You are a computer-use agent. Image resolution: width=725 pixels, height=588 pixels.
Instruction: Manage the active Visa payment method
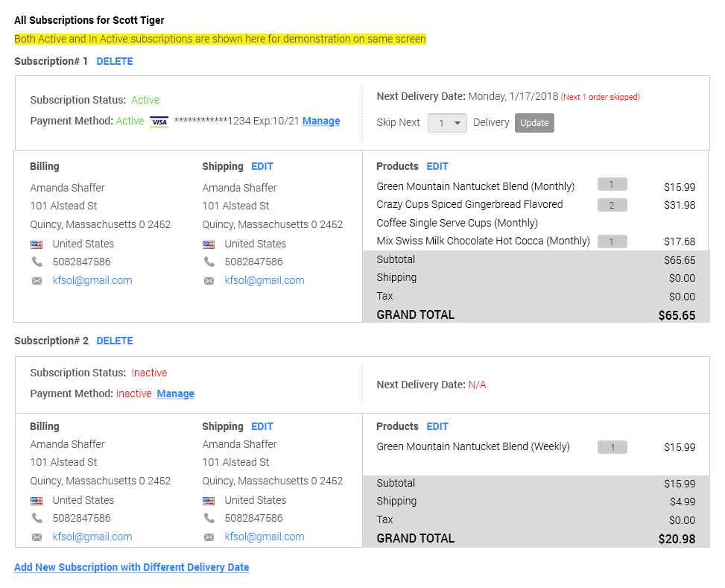(321, 121)
